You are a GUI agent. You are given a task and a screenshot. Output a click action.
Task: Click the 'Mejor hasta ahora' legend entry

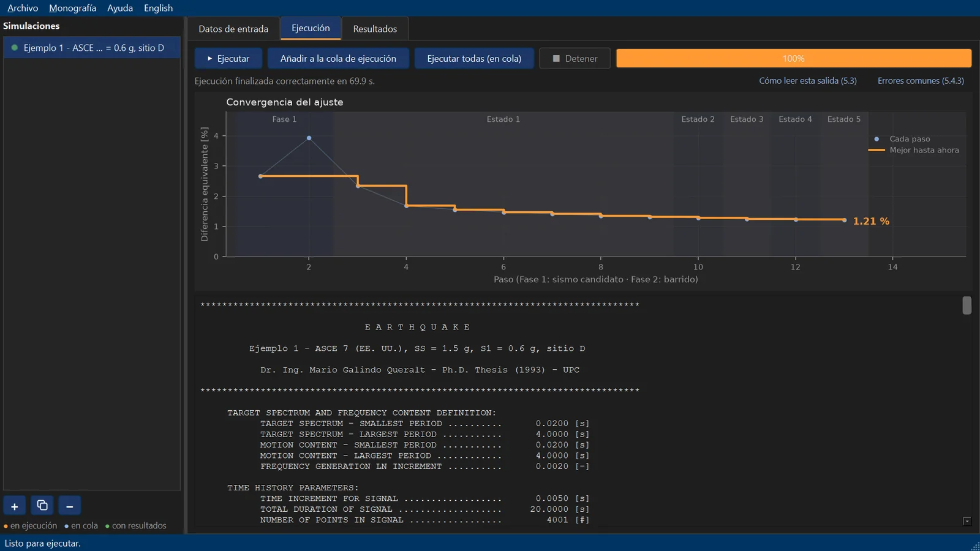[x=914, y=150]
